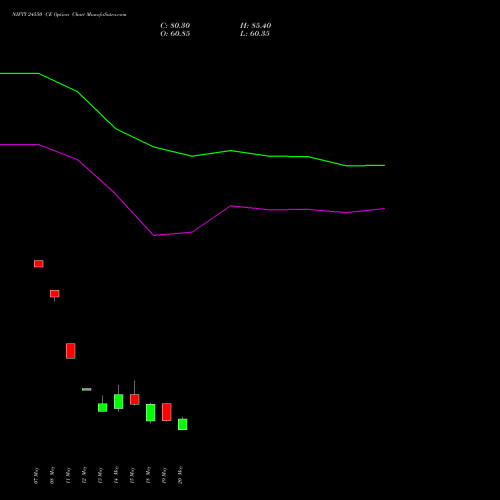Viewport: 500px width, 500px height.
Task: Select the green candle for 13 May
Action: tap(103, 407)
